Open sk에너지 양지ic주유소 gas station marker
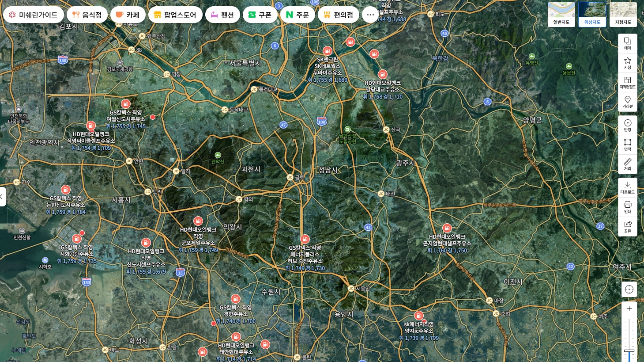 tap(419, 316)
